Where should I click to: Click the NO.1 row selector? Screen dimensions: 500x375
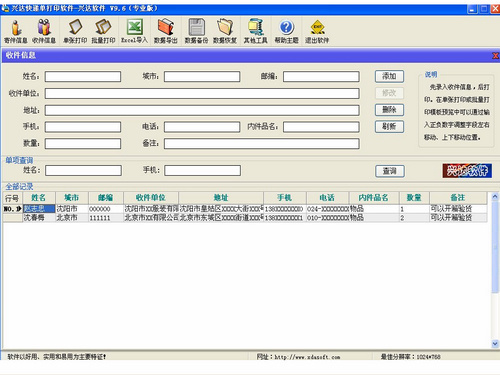[12, 209]
